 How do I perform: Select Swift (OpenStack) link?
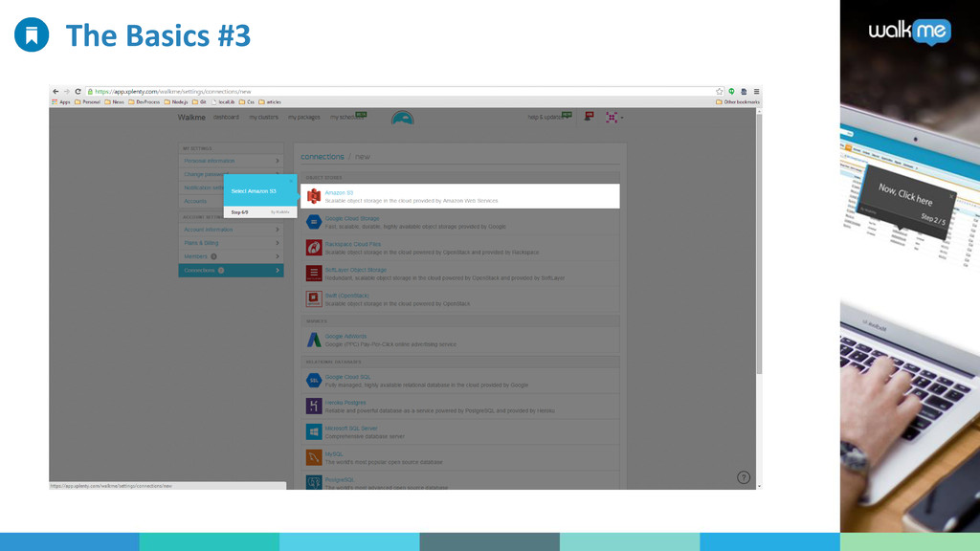tap(346, 296)
